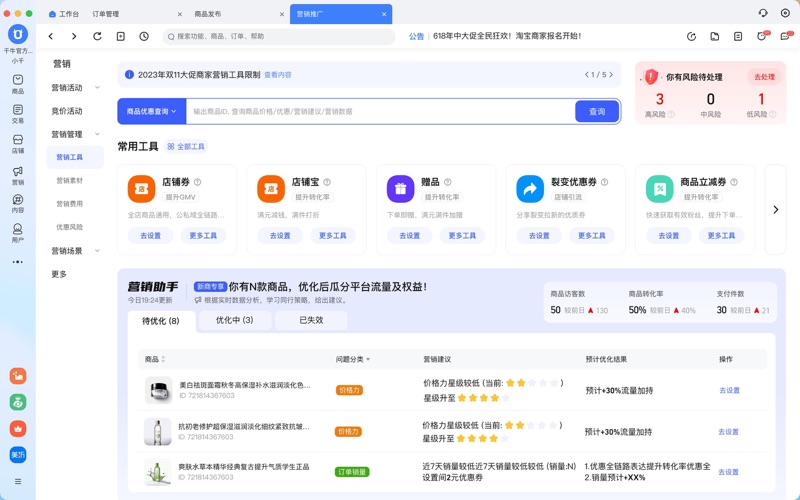Click the refresh icon in toolbar
800x500 pixels.
point(97,36)
